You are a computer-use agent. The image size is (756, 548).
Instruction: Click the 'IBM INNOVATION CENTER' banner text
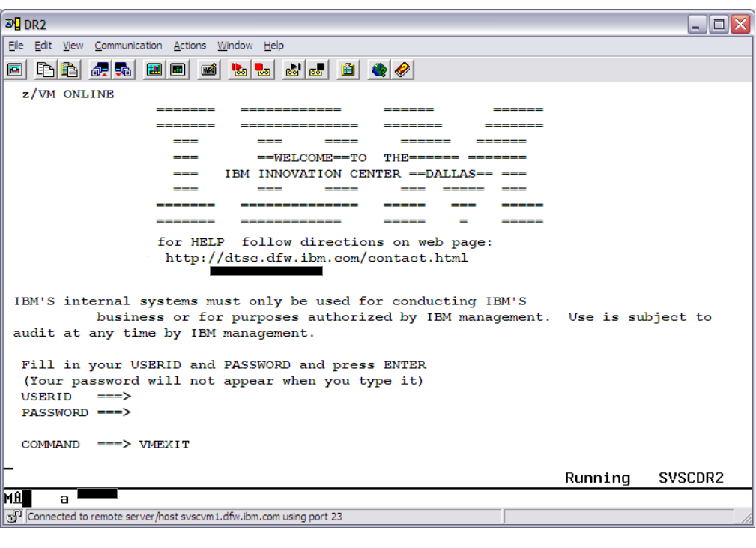[x=312, y=174]
